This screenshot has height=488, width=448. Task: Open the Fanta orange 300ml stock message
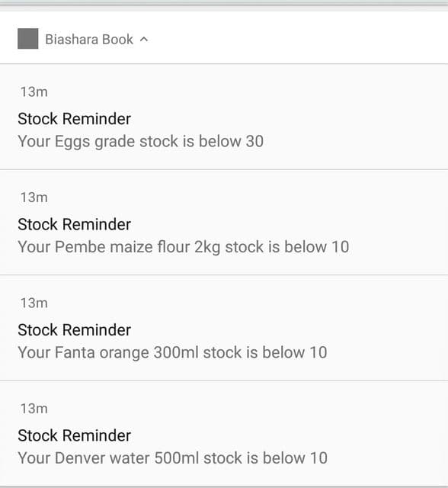click(x=172, y=352)
